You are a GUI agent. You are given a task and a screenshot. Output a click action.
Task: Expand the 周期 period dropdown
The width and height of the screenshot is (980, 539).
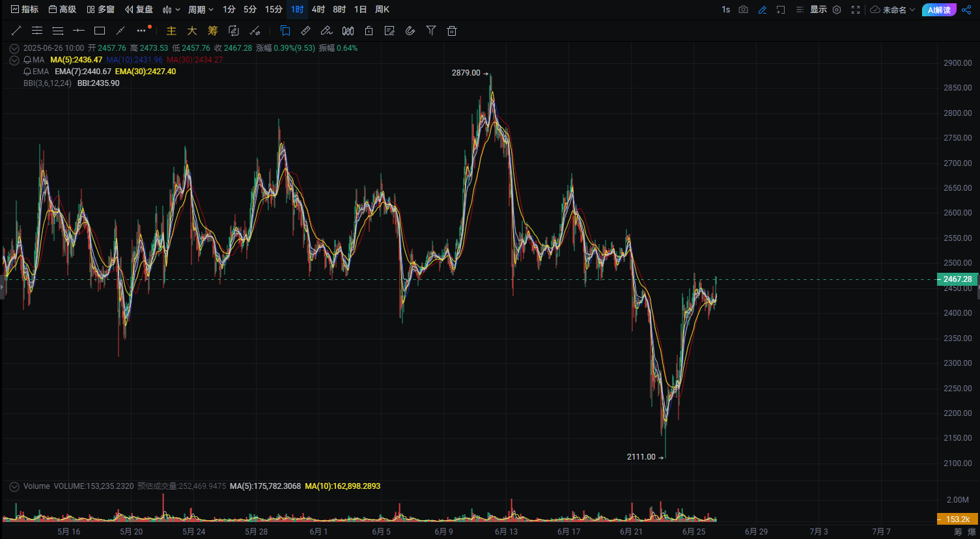tap(201, 10)
